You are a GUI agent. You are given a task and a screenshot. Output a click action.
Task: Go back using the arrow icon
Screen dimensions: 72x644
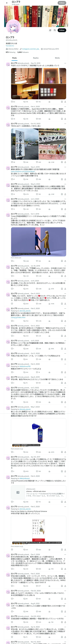click(7, 3)
